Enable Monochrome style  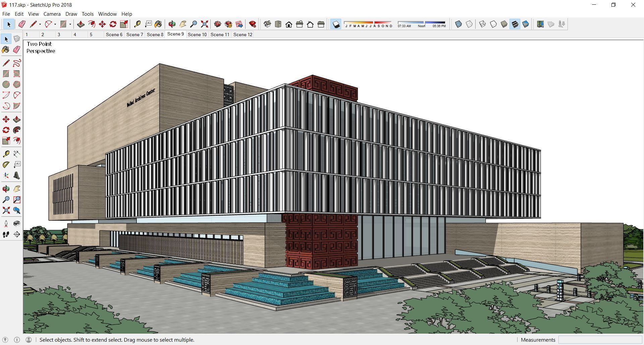coord(526,24)
